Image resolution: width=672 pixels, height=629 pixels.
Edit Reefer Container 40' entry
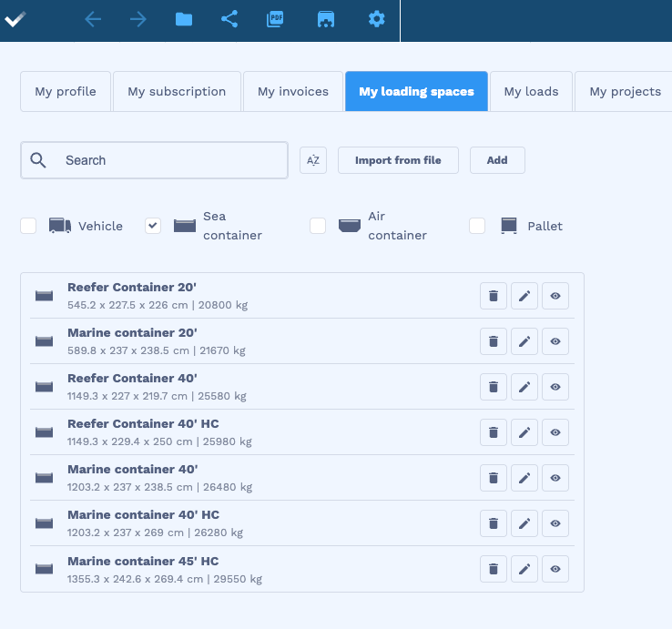point(524,387)
